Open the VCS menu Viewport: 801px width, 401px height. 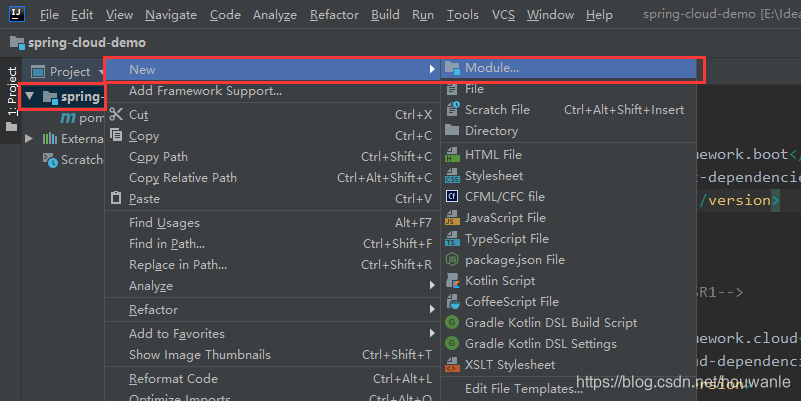[x=503, y=15]
